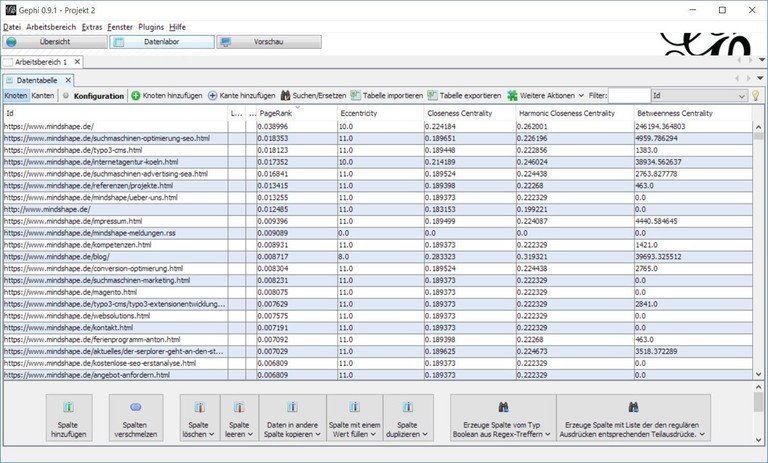
Task: Click the table vertical scrollbar down arrow
Action: click(759, 374)
